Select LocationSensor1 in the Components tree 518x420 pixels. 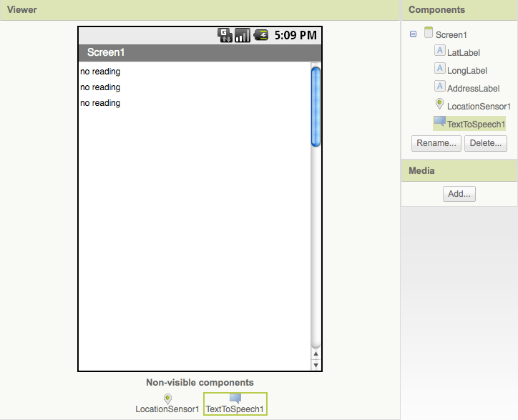(479, 106)
